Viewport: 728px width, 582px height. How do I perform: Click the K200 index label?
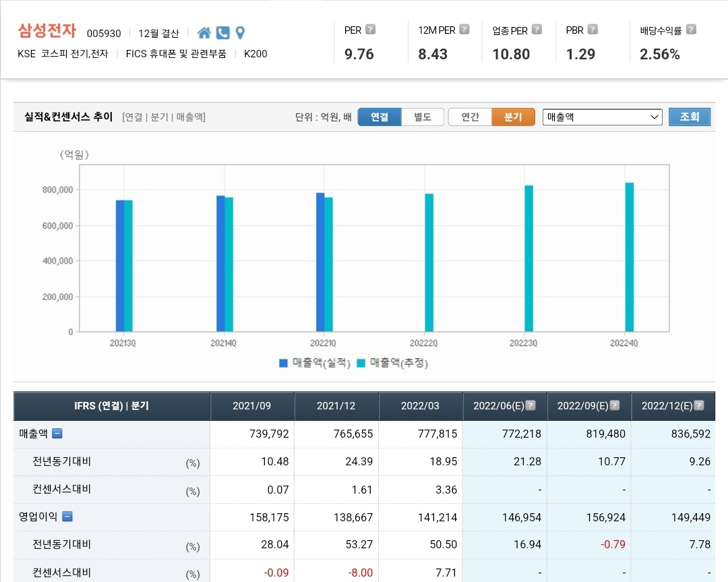click(x=255, y=54)
